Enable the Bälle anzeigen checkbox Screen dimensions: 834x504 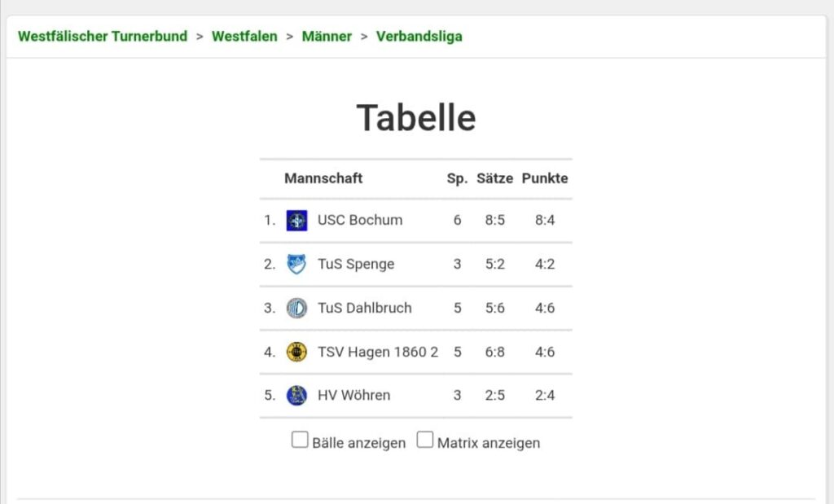[x=300, y=440]
